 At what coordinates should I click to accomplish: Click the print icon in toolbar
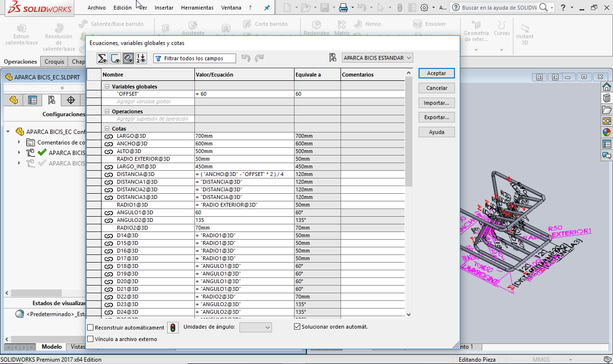point(343,8)
